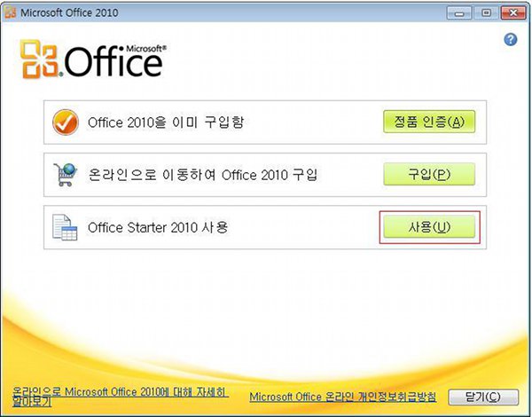The height and width of the screenshot is (417, 532).
Task: Select the 'Office Starter 2010 사용' row text
Action: tap(158, 227)
